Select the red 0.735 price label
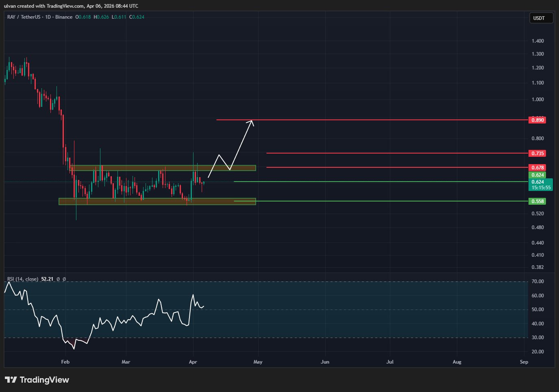 coord(537,153)
